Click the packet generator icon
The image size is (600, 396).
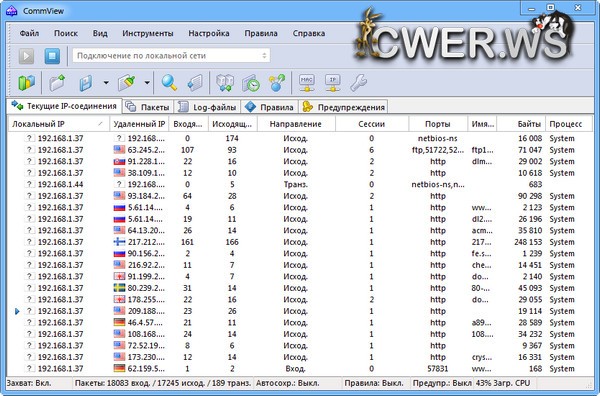click(x=196, y=82)
